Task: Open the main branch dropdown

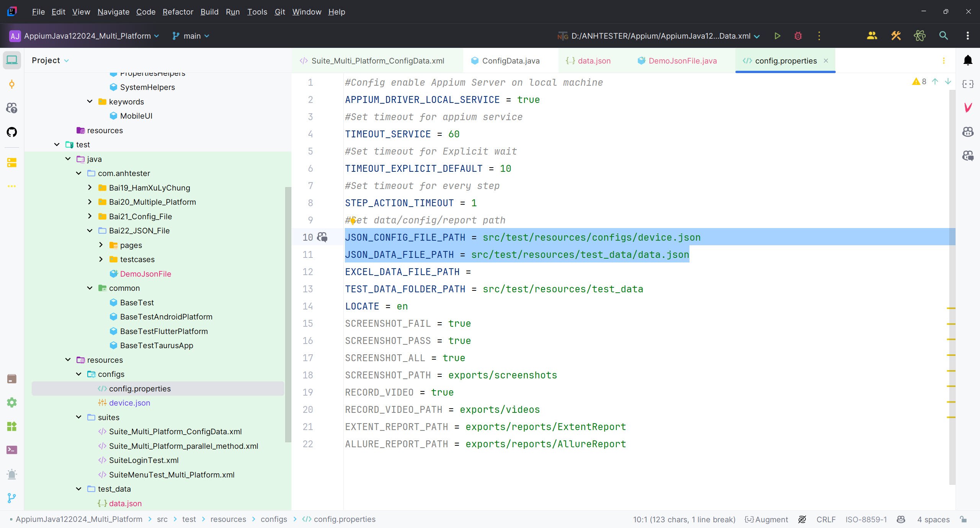Action: pyautogui.click(x=191, y=36)
